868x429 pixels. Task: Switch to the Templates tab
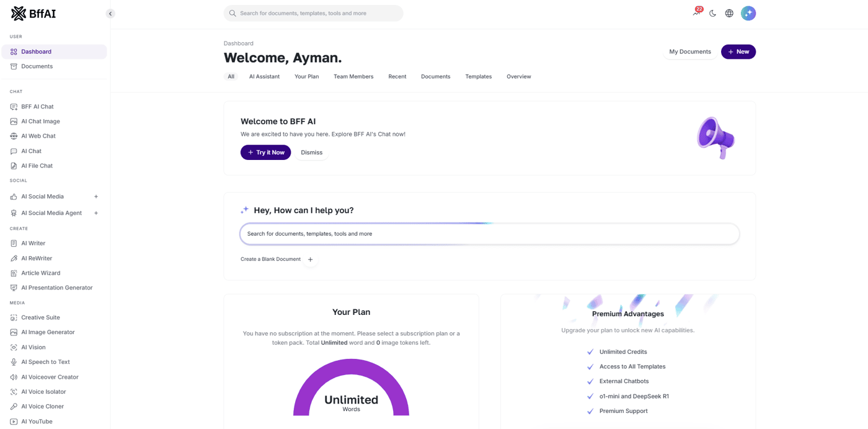click(479, 77)
